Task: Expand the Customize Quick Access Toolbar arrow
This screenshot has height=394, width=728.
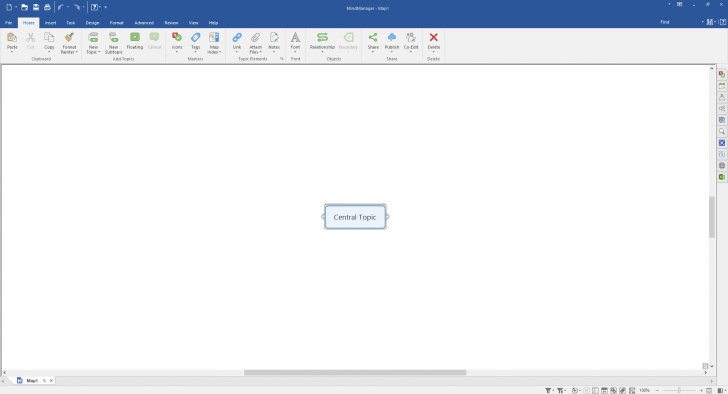Action: tap(105, 7)
